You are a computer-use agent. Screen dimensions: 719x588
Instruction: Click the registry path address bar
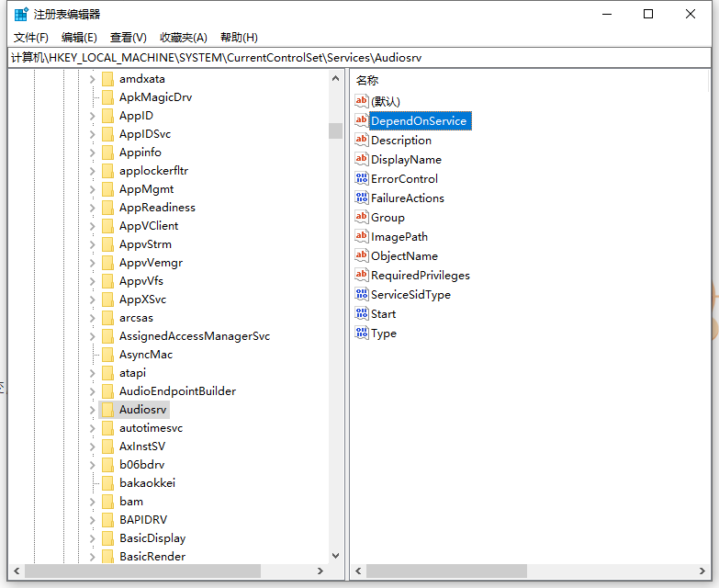point(358,57)
